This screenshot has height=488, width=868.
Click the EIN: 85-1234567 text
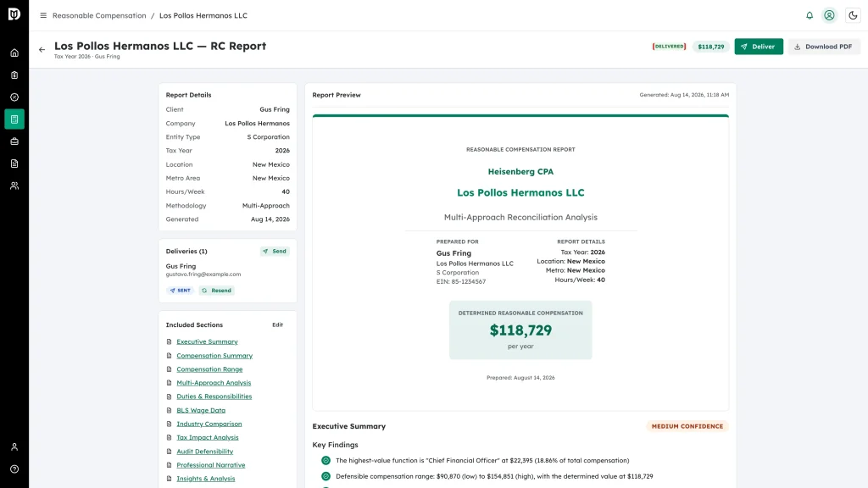pyautogui.click(x=460, y=281)
